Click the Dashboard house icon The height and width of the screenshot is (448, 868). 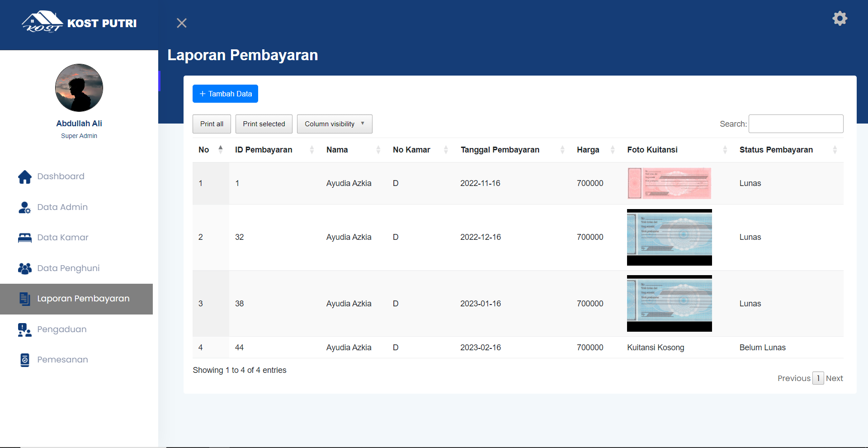25,177
